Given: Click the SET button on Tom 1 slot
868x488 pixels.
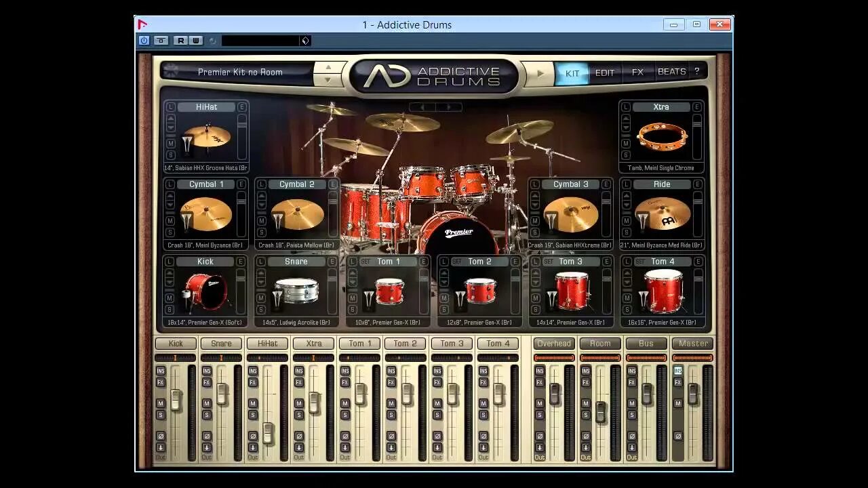Looking at the screenshot, I should [366, 262].
